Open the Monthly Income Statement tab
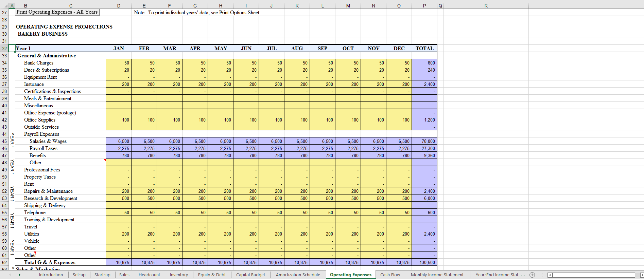644x279 pixels. tap(437, 275)
